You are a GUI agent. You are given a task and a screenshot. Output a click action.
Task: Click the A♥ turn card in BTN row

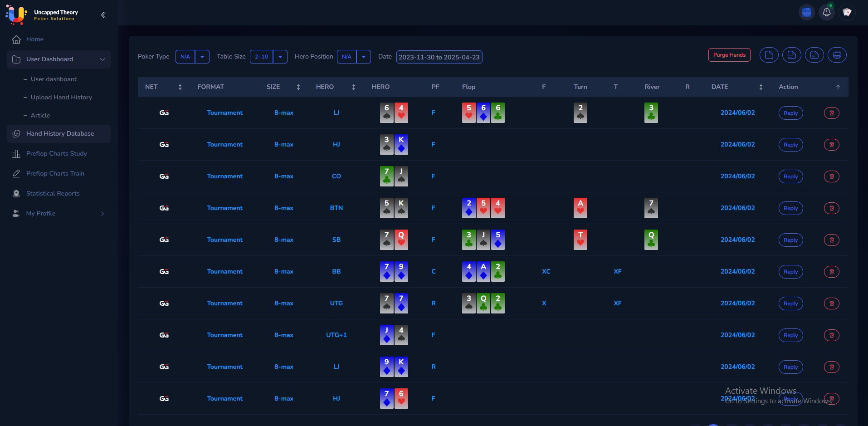580,208
